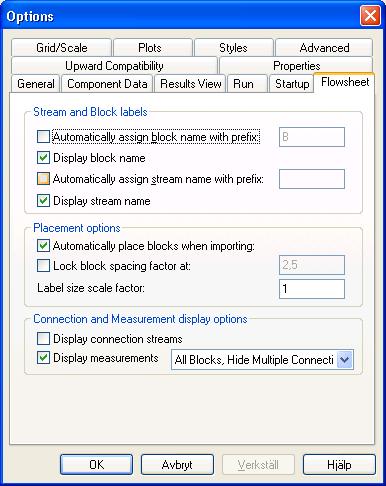Switch to the General tab
The width and height of the screenshot is (386, 486).
(x=36, y=84)
